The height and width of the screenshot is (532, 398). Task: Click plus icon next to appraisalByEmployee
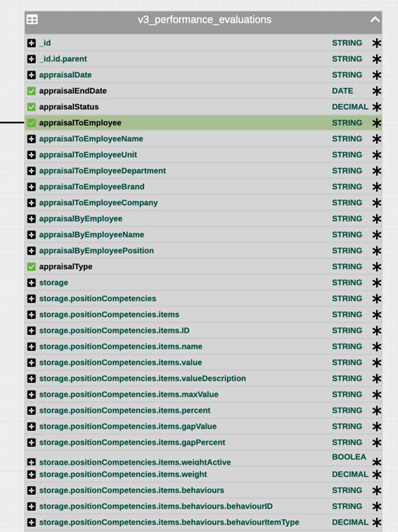31,219
